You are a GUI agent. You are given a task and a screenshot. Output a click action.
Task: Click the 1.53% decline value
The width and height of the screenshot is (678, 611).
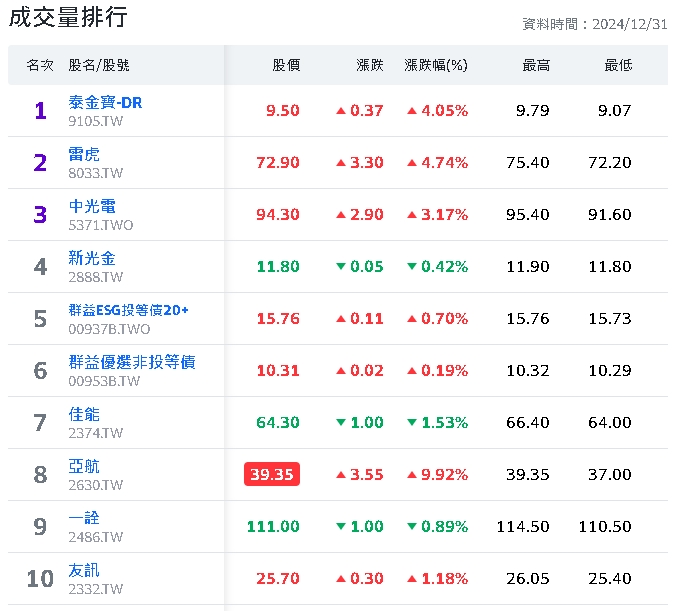(438, 422)
